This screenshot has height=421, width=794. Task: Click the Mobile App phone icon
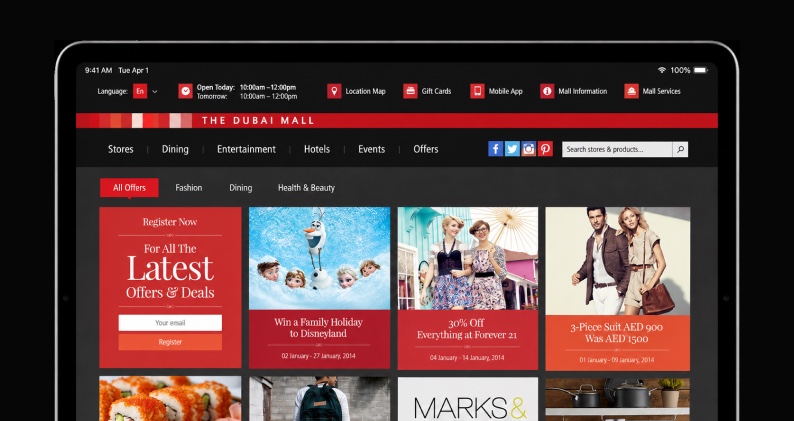tap(477, 91)
